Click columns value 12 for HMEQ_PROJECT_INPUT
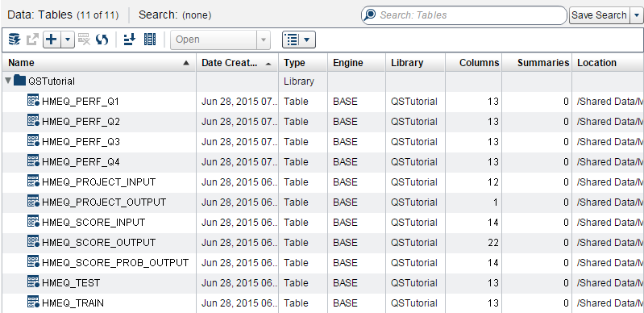The image size is (644, 313). coord(492,182)
